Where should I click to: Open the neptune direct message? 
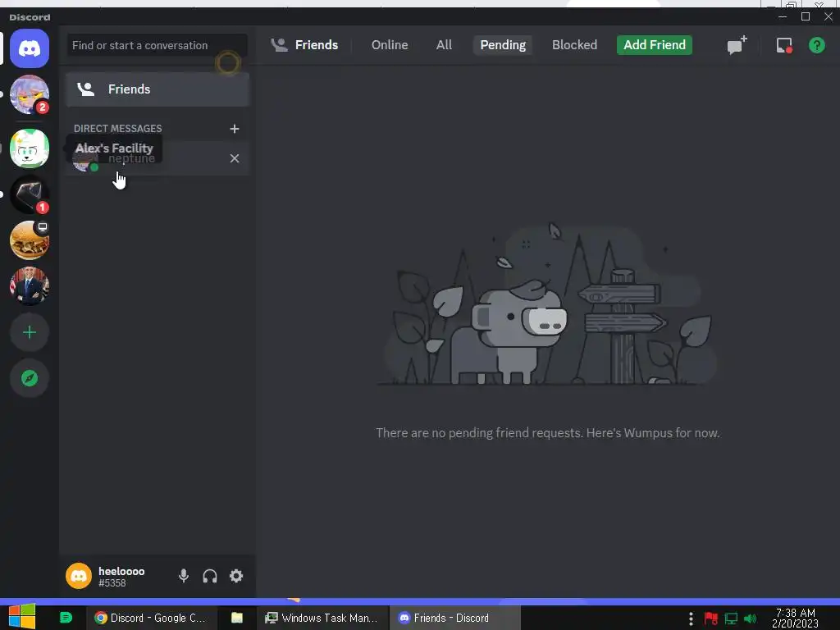tap(157, 158)
